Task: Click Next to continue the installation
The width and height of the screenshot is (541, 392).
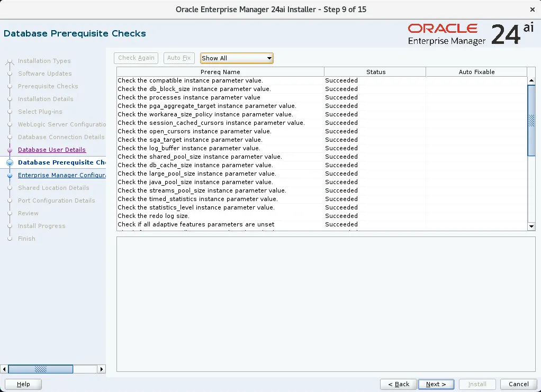Action: [x=436, y=384]
